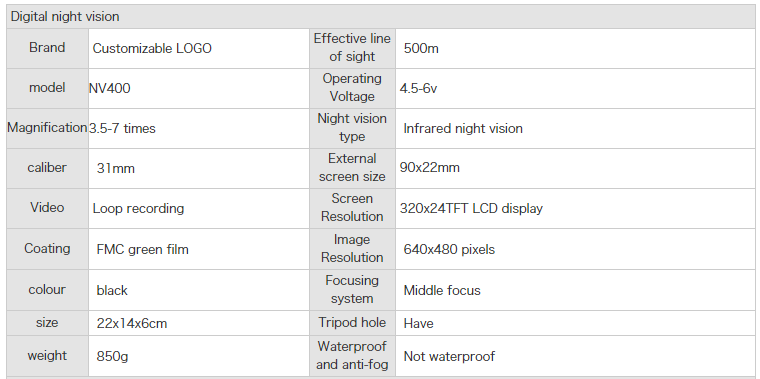
Task: Select the '3.5-7 times' magnification value
Action: tap(122, 129)
